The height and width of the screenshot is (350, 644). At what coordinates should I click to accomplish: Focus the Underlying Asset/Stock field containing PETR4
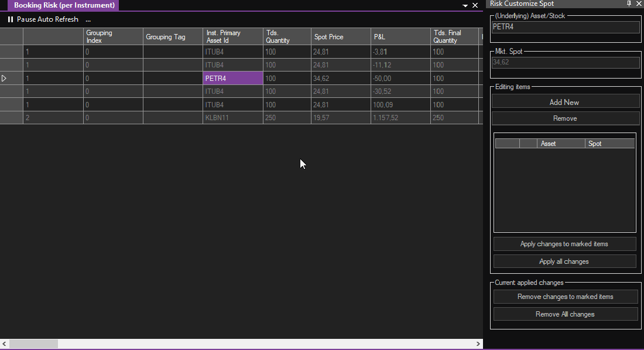pyautogui.click(x=565, y=27)
